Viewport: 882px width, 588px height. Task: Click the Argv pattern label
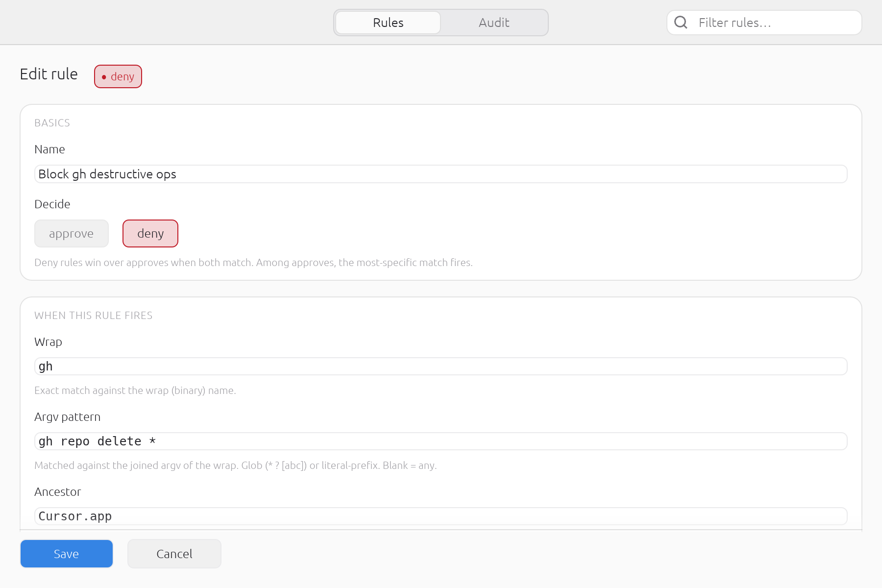tap(68, 417)
